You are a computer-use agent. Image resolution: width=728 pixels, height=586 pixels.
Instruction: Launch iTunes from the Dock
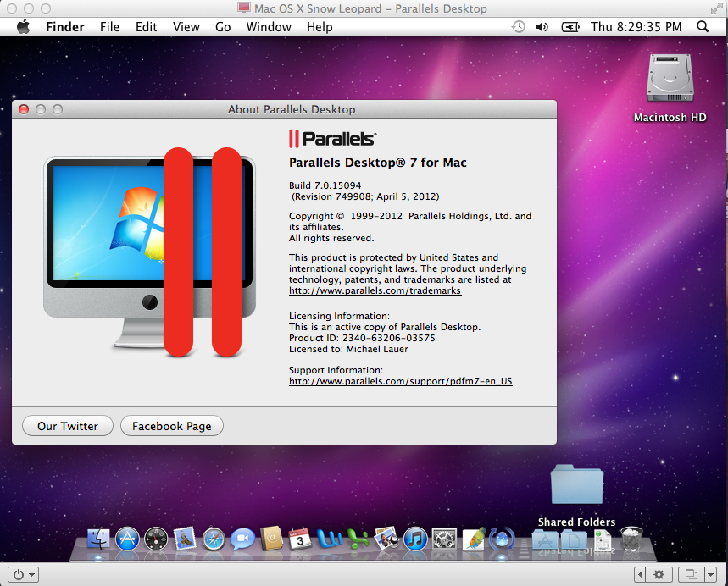(415, 539)
